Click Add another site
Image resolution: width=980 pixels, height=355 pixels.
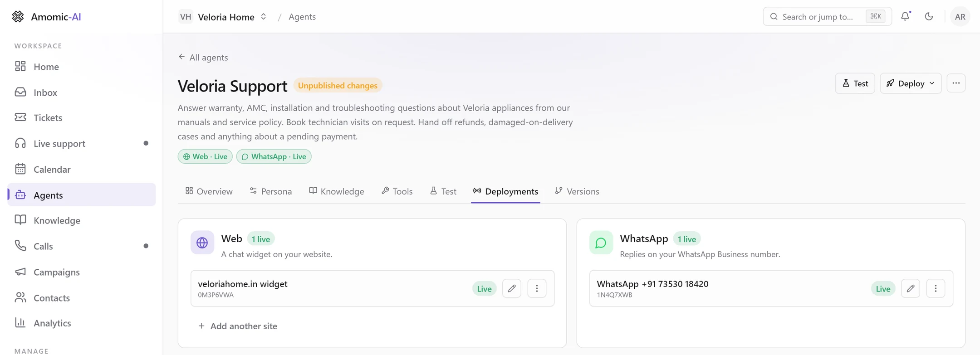pos(237,326)
